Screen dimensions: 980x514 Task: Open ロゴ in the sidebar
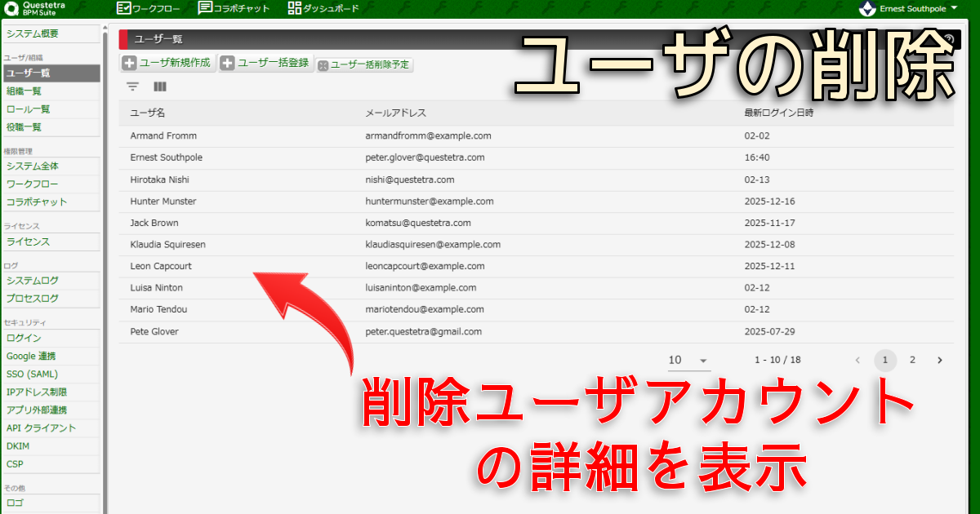51,503
